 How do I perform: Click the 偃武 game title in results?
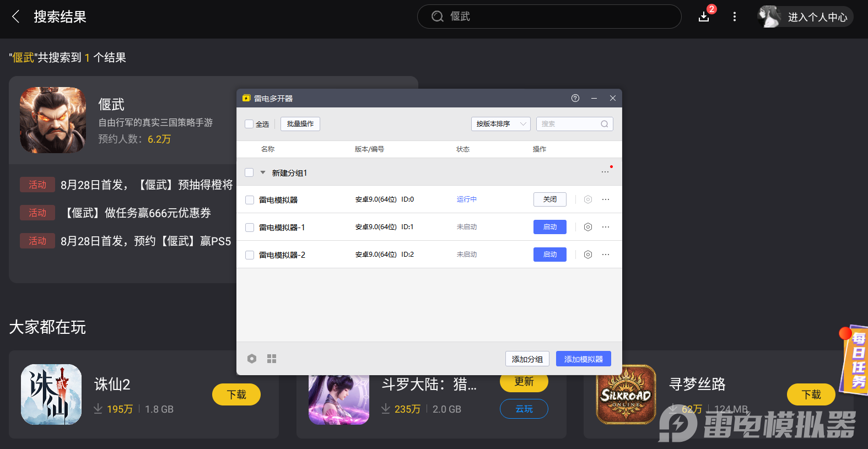[111, 104]
